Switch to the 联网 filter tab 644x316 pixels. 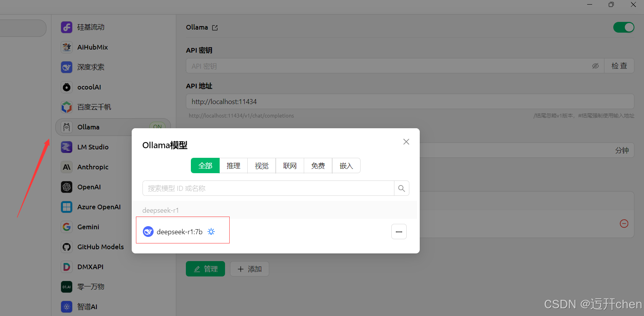click(290, 165)
